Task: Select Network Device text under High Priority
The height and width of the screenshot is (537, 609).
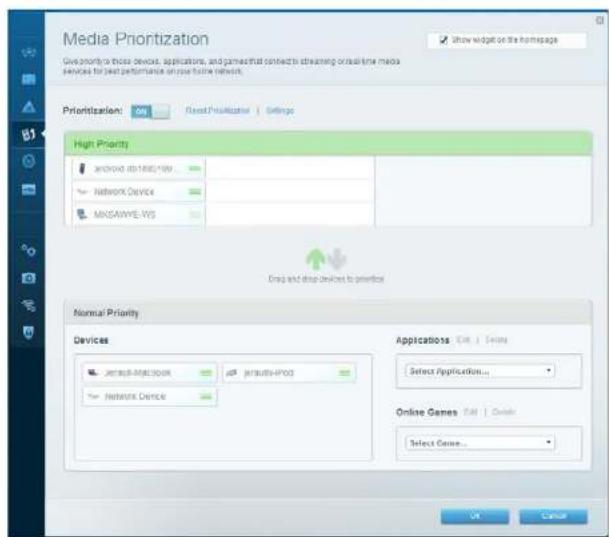Action: 124,192
